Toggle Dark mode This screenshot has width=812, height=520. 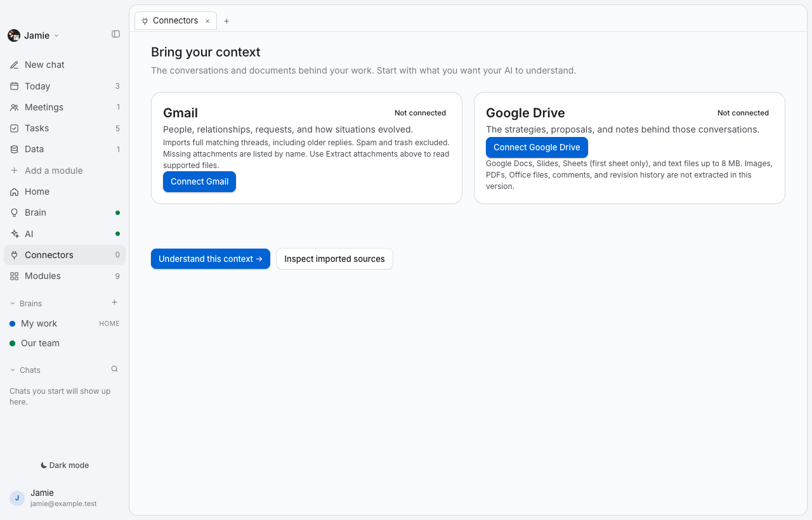[x=65, y=465]
